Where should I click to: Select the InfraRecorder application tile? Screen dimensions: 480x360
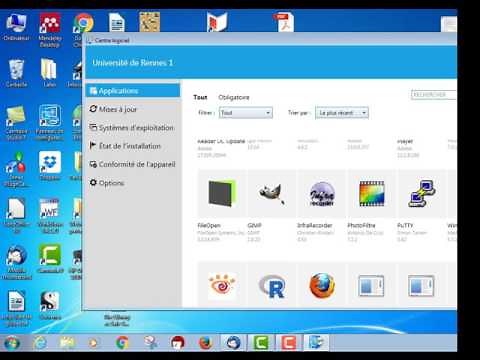(x=322, y=194)
